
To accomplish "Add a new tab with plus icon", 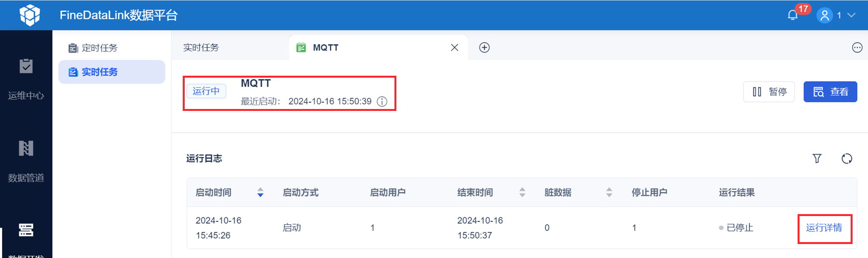I will click(x=484, y=47).
